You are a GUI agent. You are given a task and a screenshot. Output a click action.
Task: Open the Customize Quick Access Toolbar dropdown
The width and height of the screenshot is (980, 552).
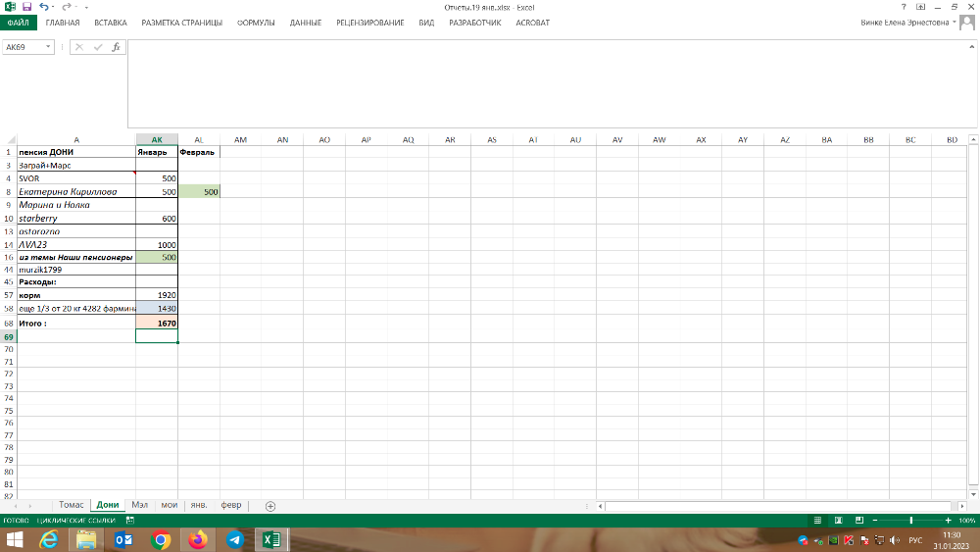tap(86, 7)
